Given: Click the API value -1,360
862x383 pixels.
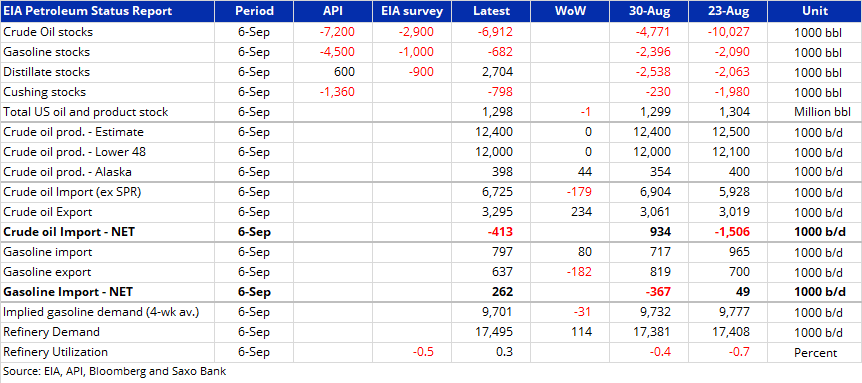Looking at the screenshot, I should pyautogui.click(x=337, y=92).
